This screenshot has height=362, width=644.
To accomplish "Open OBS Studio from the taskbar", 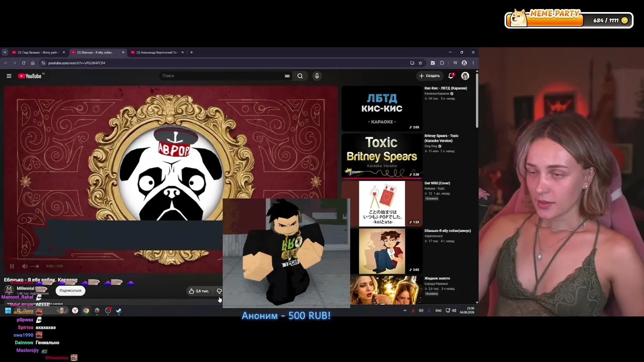I will (x=108, y=311).
